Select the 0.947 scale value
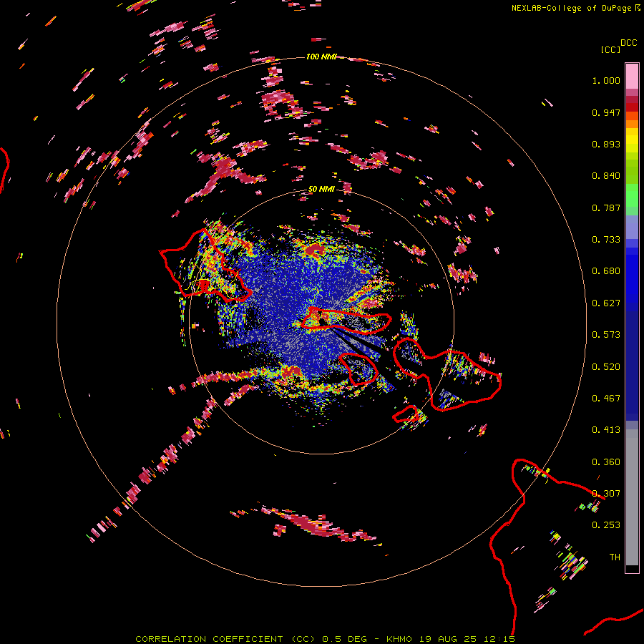This screenshot has width=644, height=644. pyautogui.click(x=606, y=112)
